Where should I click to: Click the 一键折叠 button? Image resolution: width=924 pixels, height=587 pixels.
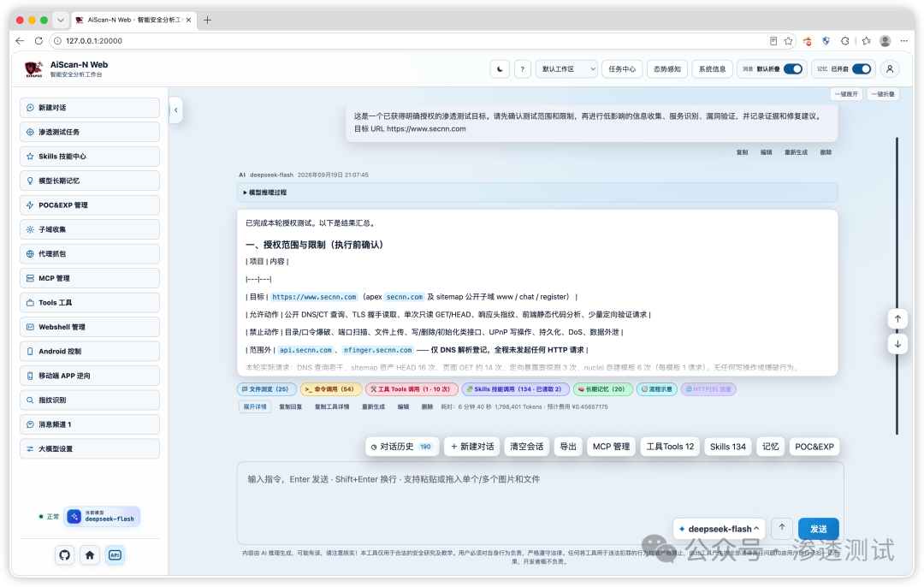coord(883,94)
